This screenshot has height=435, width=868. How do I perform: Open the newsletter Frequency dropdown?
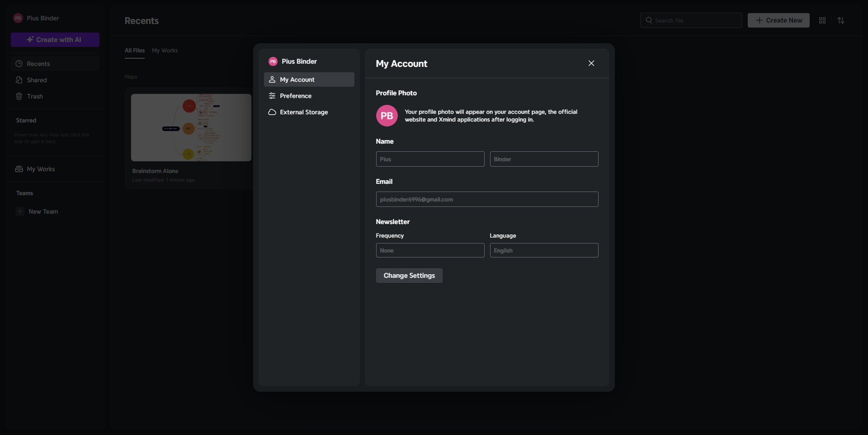(429, 250)
